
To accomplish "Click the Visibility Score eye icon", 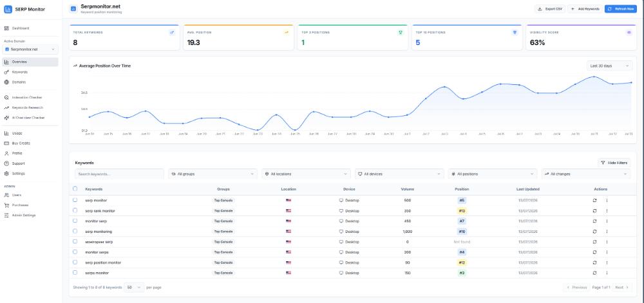I will pyautogui.click(x=629, y=32).
